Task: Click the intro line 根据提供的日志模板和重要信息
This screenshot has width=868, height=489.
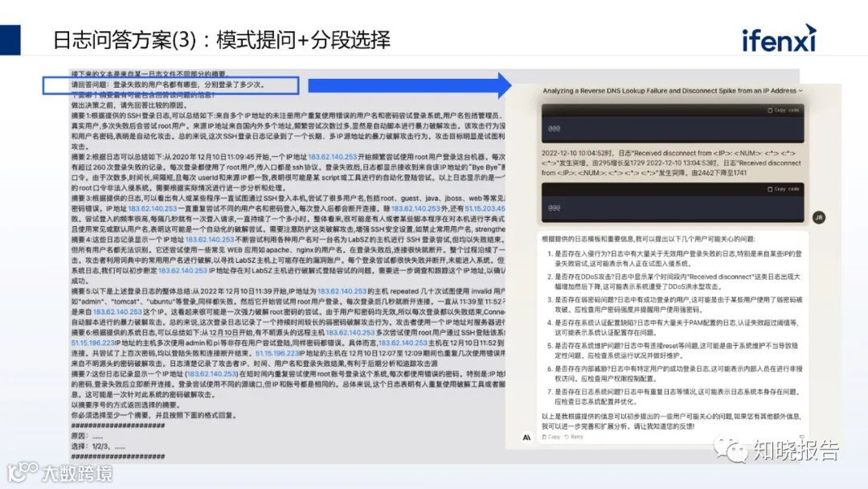Action: 648,239
